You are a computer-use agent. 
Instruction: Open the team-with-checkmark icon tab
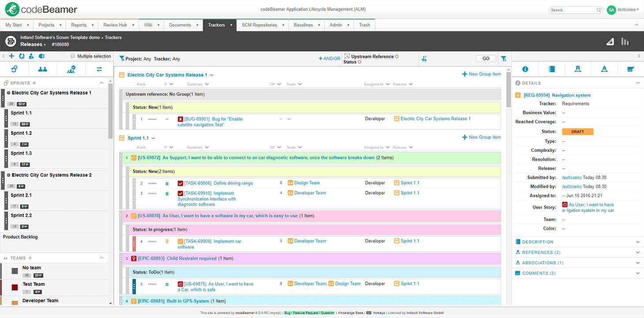point(71,69)
